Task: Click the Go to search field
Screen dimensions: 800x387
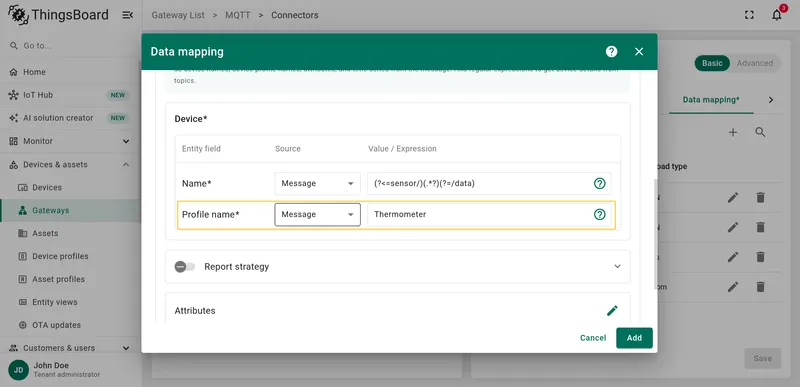Action: (70, 45)
